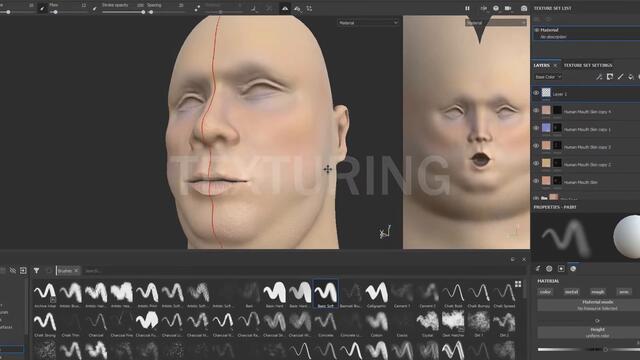Viewport: 640px width, 360px height.
Task: Toggle visibility of bottom Human Mouth Skin layer
Action: [x=536, y=181]
